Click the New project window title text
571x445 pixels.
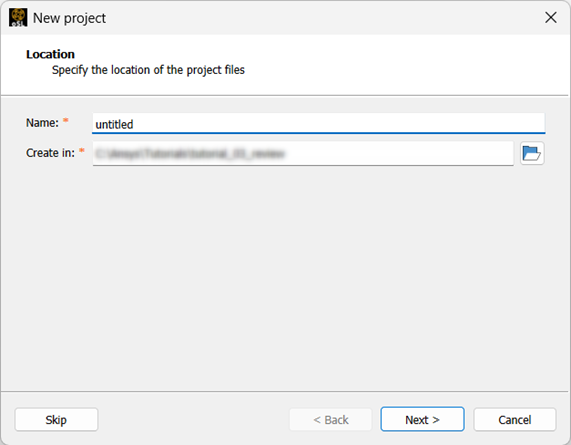click(69, 18)
